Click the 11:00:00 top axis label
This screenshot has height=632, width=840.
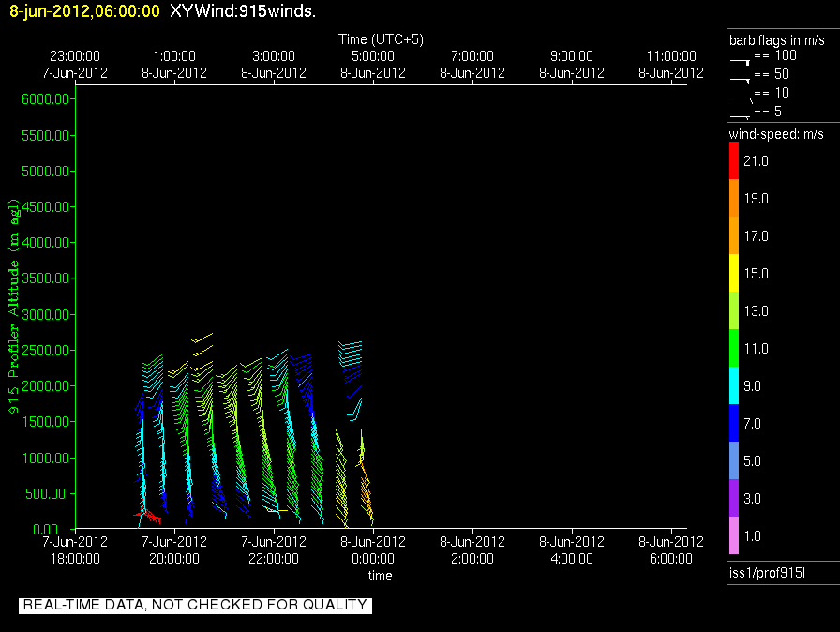click(671, 56)
